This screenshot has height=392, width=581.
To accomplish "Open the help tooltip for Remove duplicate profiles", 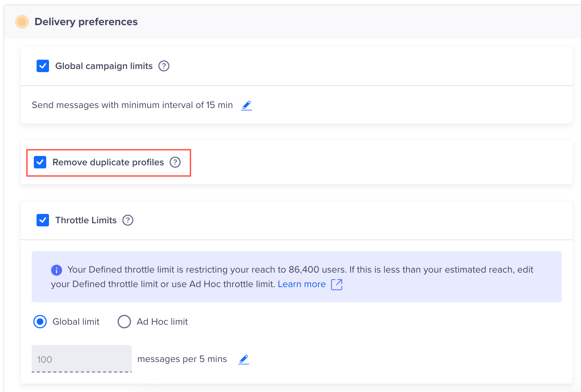I will click(175, 162).
